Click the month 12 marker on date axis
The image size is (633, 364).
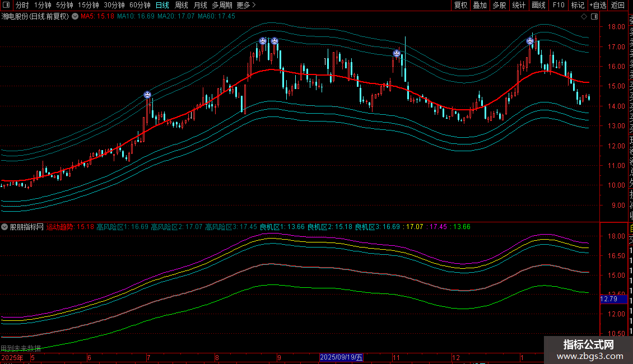click(x=456, y=357)
